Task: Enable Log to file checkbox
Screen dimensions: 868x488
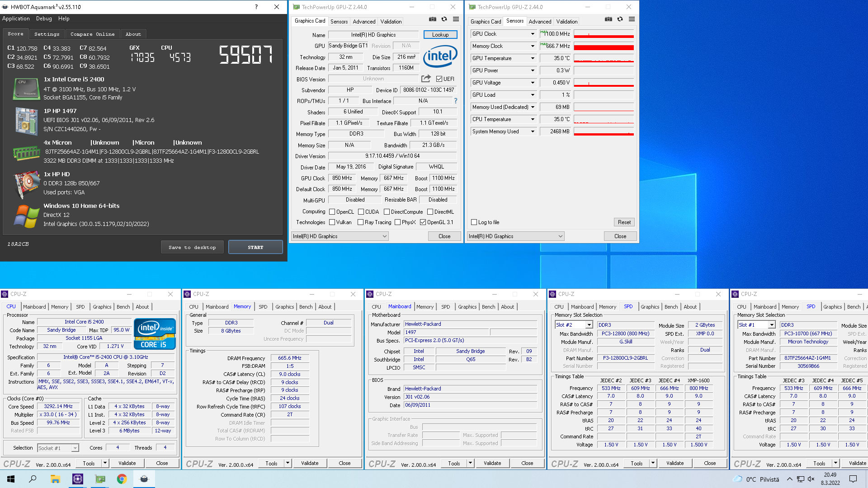Action: 474,222
